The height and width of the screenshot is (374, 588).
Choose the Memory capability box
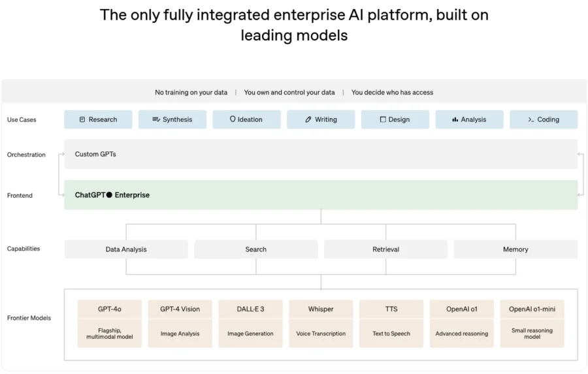[x=515, y=249]
